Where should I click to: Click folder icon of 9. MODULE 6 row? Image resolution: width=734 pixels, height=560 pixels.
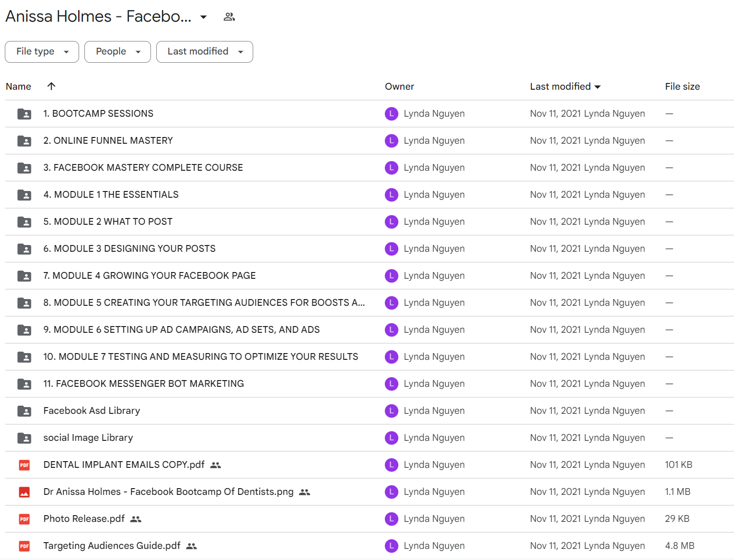click(24, 330)
